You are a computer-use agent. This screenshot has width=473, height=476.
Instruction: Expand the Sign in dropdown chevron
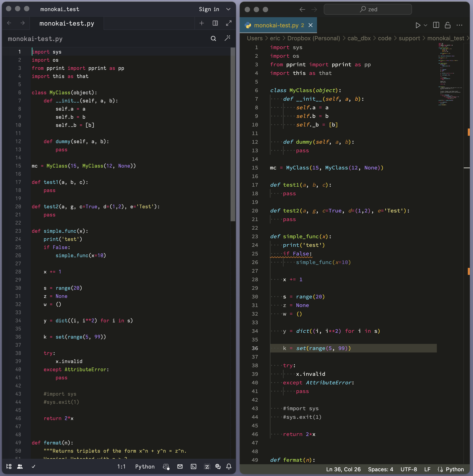point(228,9)
